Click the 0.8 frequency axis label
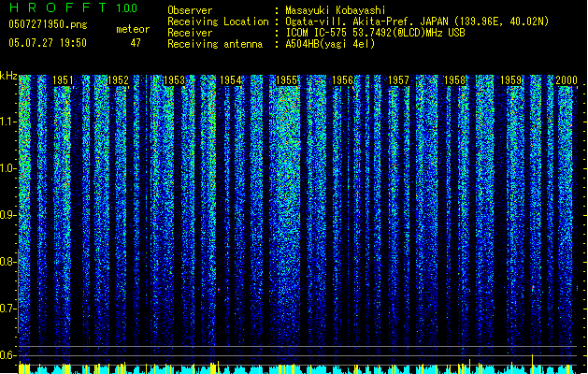 (x=7, y=262)
